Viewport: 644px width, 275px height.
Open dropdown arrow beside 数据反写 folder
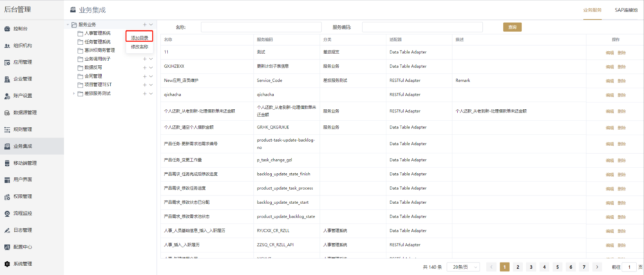[x=151, y=68]
